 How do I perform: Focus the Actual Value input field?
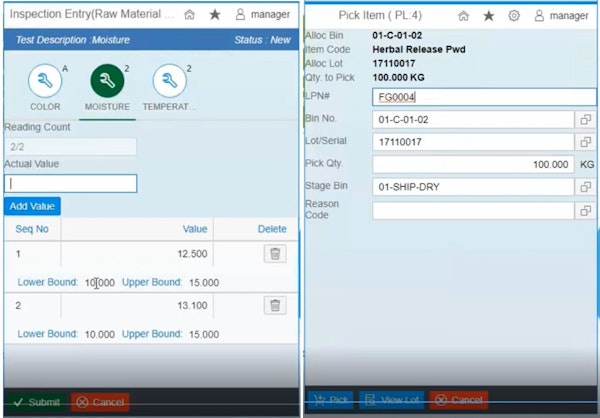[x=71, y=183]
